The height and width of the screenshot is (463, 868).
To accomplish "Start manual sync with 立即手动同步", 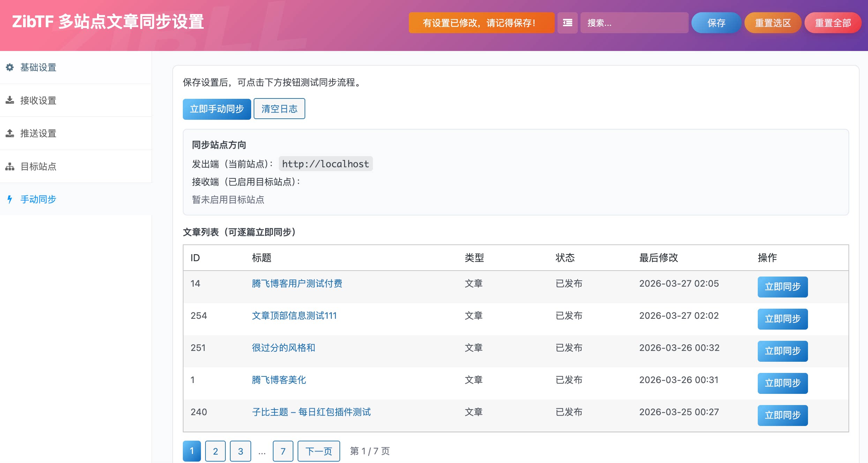I will point(217,109).
